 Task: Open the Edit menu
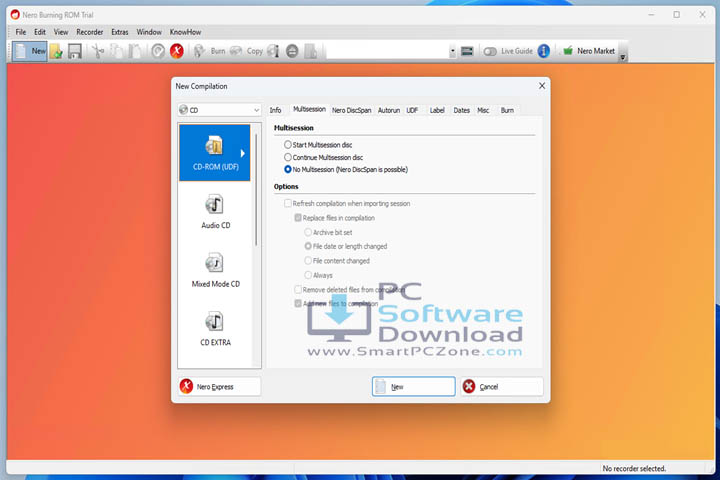(x=40, y=32)
